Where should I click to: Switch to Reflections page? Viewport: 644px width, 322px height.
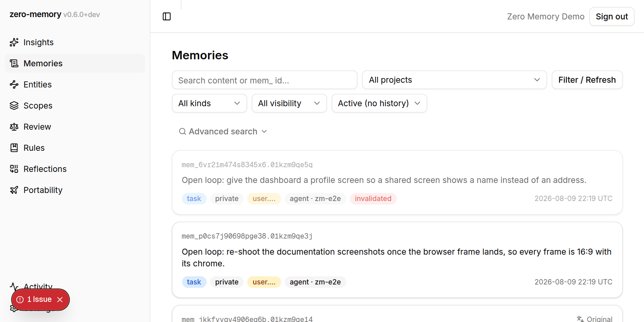(x=75, y=169)
